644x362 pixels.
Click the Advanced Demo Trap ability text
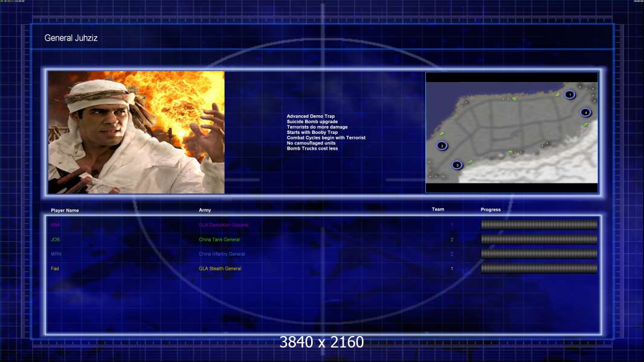coord(311,116)
